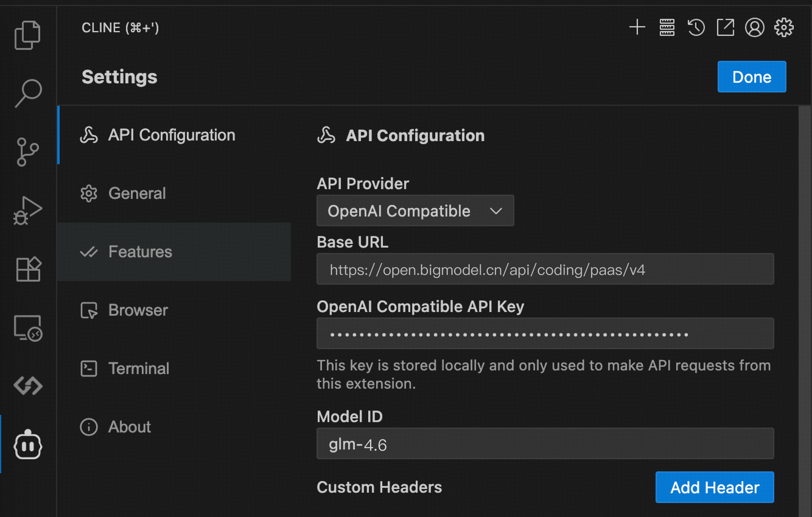Open Cline task history
This screenshot has width=812, height=517.
[x=696, y=27]
